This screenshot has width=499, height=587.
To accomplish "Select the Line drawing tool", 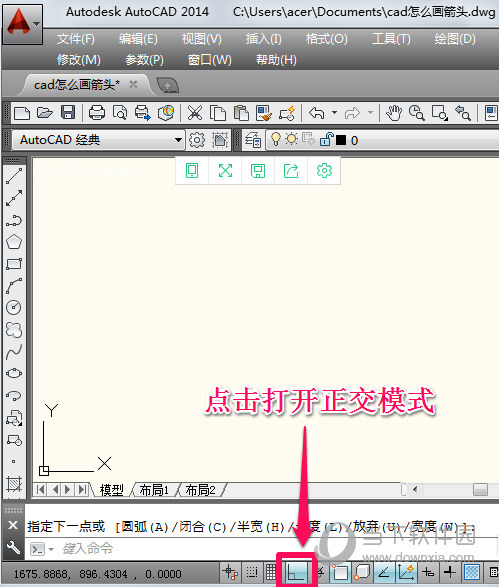I will tap(14, 176).
